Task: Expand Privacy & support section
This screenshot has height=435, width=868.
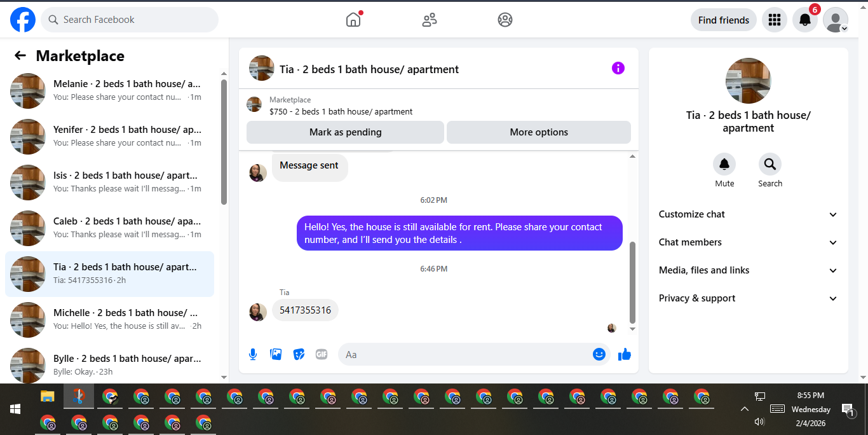Action: coord(749,298)
